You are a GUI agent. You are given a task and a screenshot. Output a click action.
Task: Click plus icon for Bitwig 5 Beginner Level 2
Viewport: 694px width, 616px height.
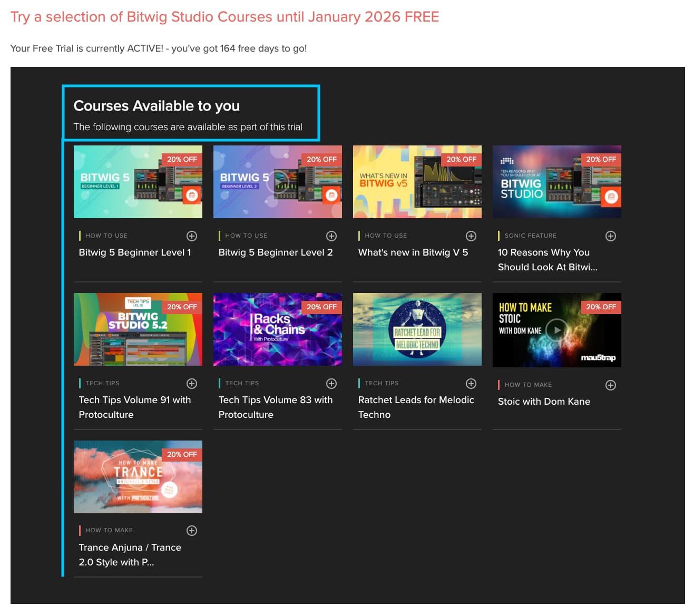click(331, 236)
